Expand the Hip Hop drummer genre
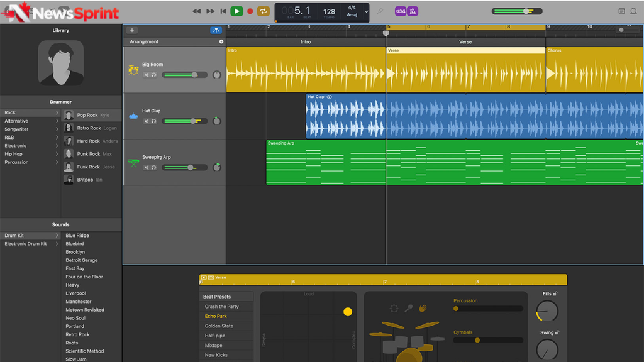The height and width of the screenshot is (362, 644). pyautogui.click(x=57, y=154)
